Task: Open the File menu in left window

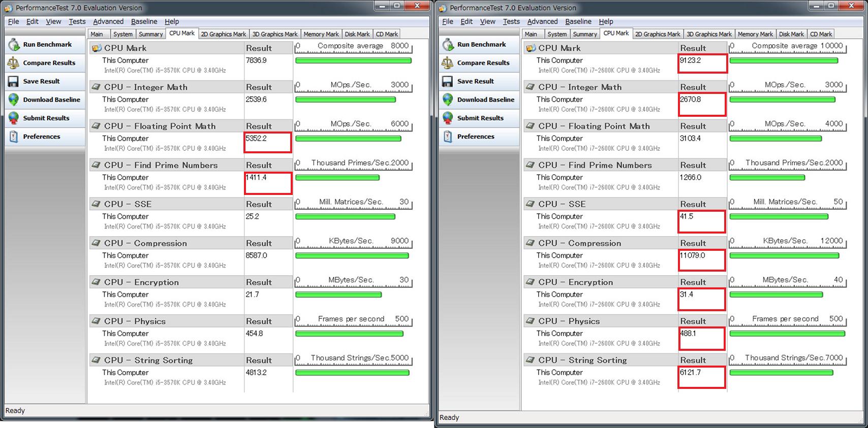Action: 14,21
